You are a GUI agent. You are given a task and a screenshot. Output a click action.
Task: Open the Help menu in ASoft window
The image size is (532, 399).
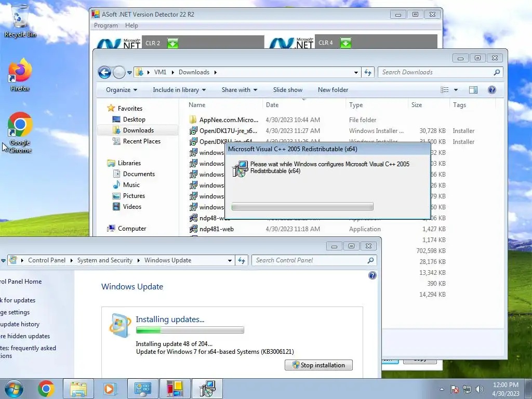coord(131,25)
